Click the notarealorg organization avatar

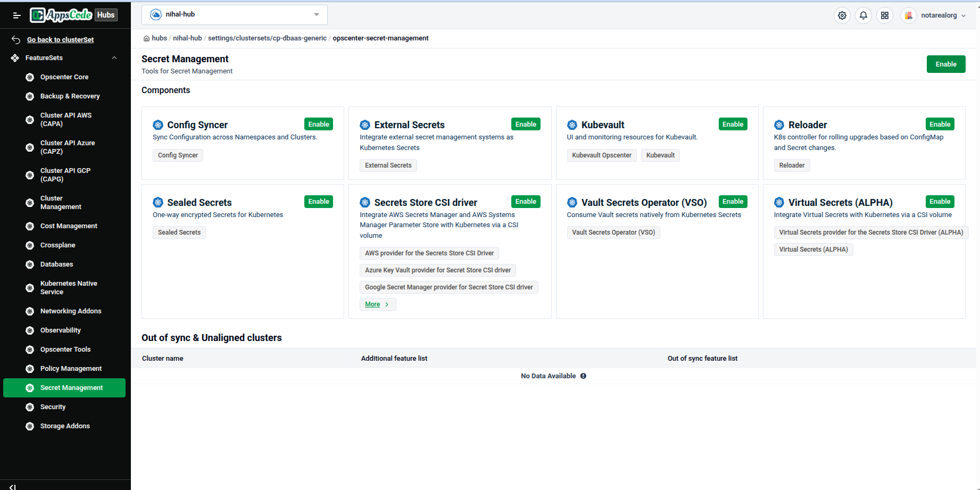[x=909, y=15]
